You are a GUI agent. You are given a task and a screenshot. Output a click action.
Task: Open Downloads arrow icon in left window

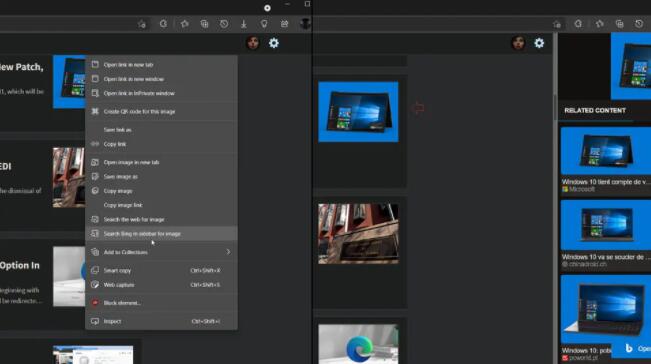pos(244,24)
